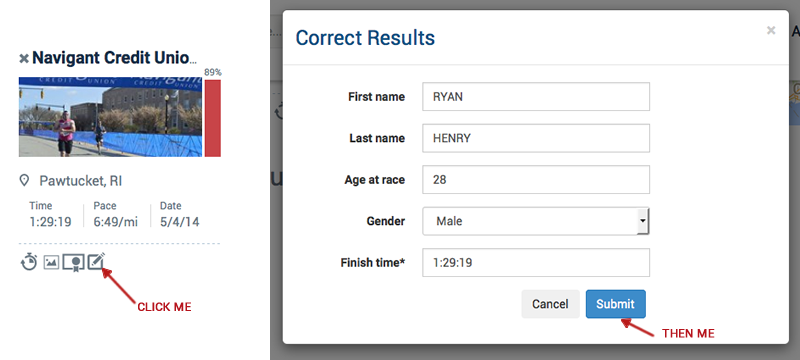Click the red 89% score bar
This screenshot has width=800, height=360.
click(x=213, y=118)
